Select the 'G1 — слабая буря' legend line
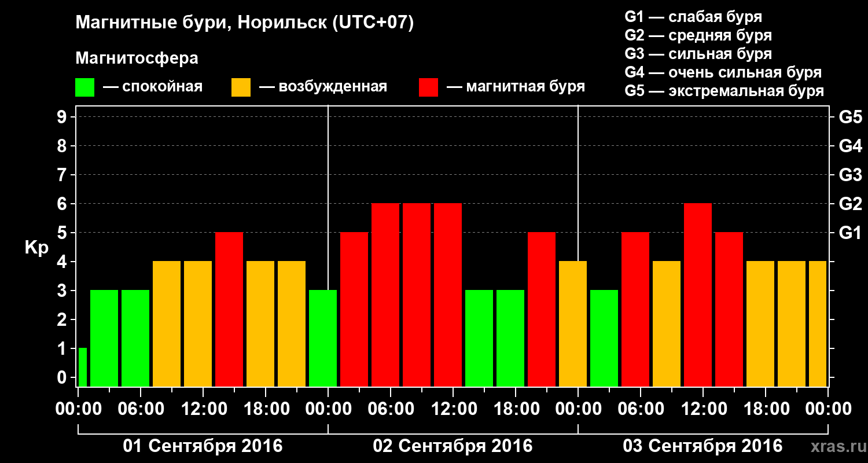 693,16
